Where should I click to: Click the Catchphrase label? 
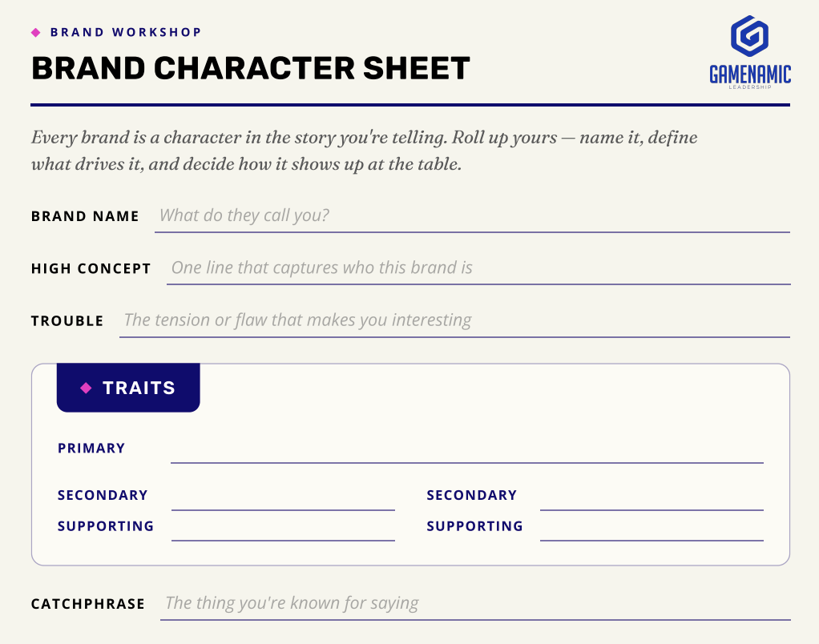pyautogui.click(x=88, y=604)
